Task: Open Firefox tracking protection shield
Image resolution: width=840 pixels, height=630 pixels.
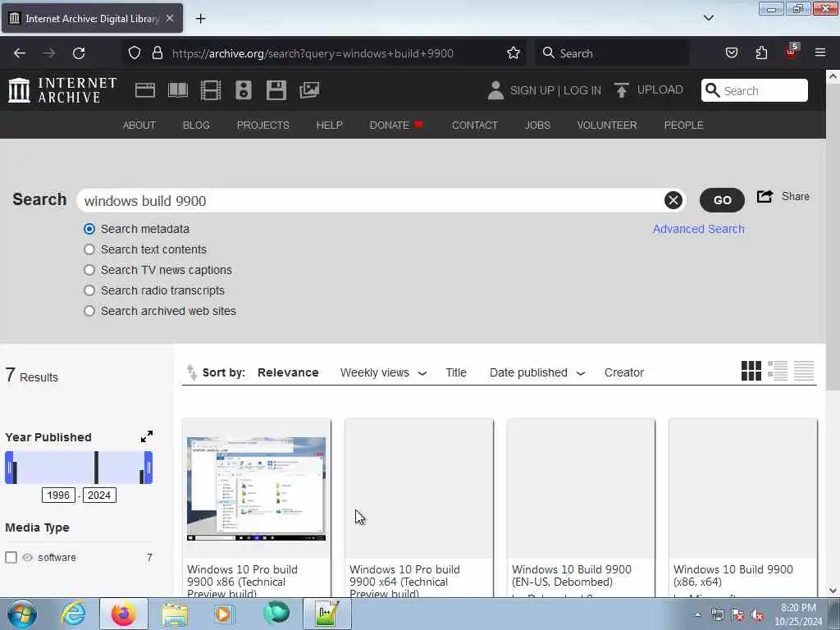Action: pyautogui.click(x=135, y=53)
